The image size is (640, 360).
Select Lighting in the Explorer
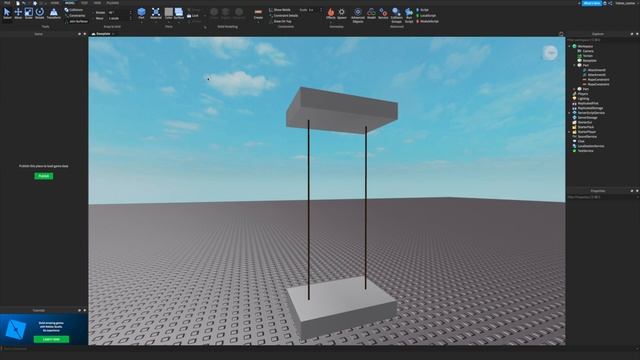[583, 99]
